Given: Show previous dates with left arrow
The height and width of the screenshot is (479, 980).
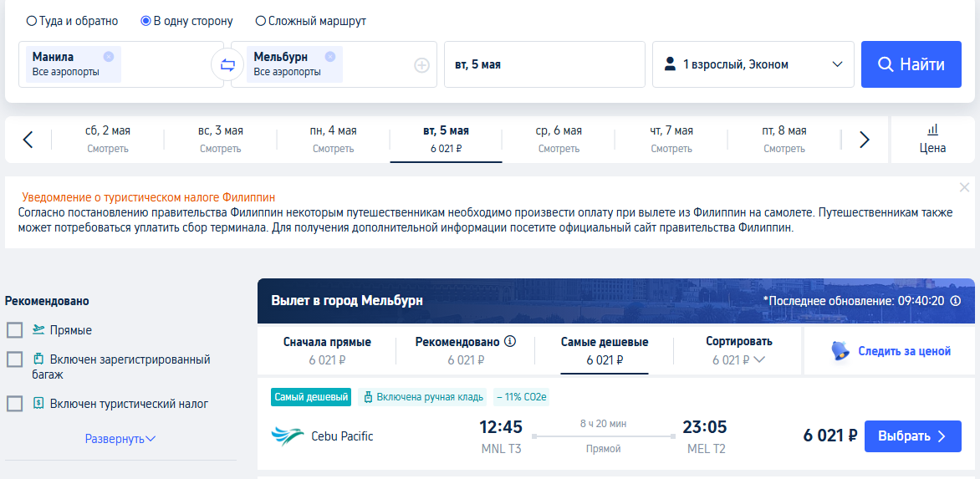Looking at the screenshot, I should coord(28,140).
